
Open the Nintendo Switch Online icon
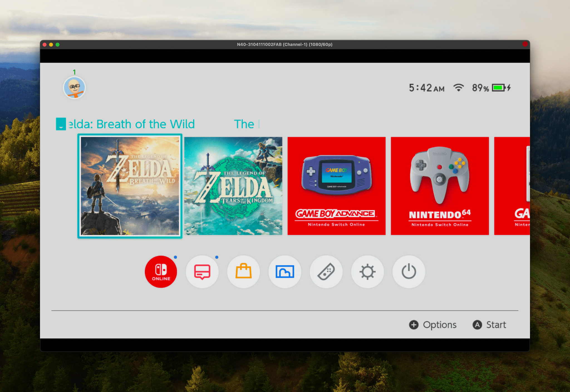161,272
